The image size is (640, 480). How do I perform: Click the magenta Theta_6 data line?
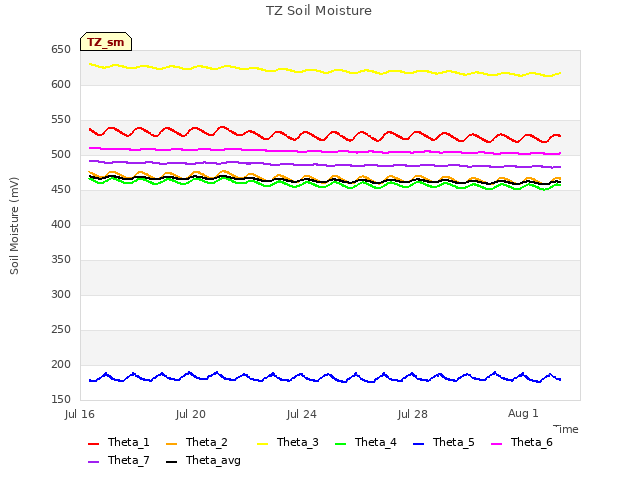[325, 151]
